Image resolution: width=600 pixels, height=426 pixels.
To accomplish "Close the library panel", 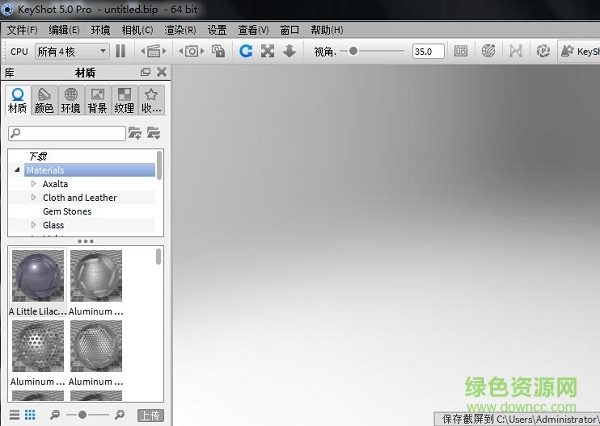I will click(162, 72).
